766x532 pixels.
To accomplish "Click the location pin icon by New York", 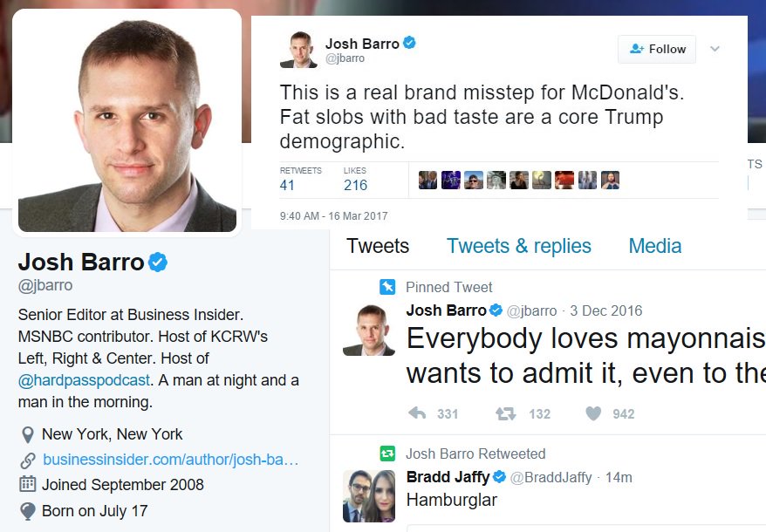I will click(28, 434).
